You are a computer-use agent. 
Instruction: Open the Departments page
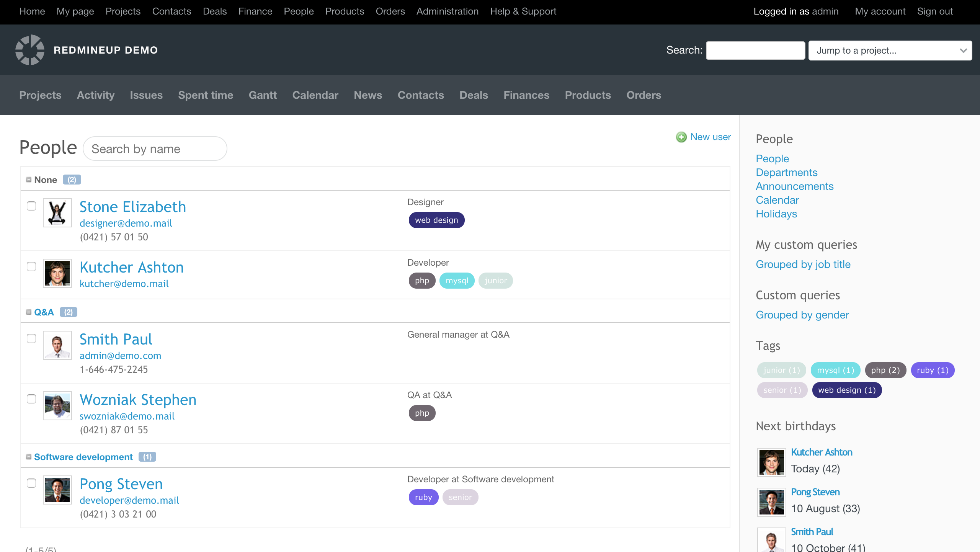click(x=786, y=172)
